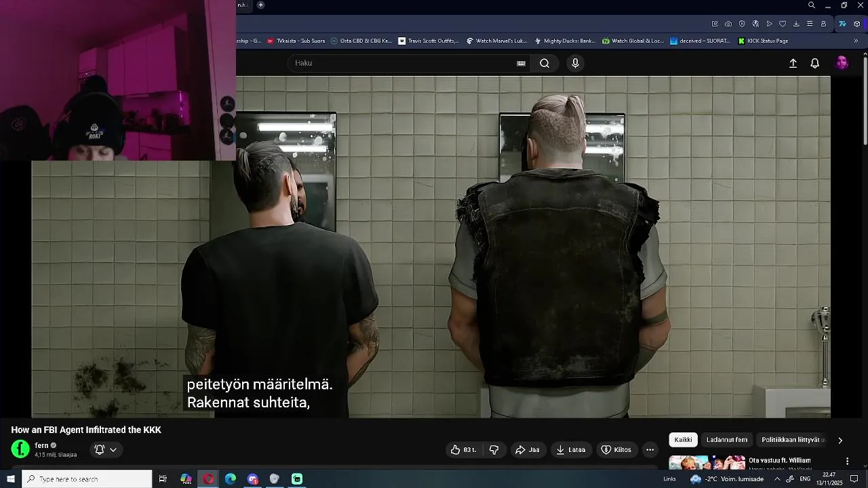
Task: Open the more actions three-dot menu
Action: pos(650,449)
